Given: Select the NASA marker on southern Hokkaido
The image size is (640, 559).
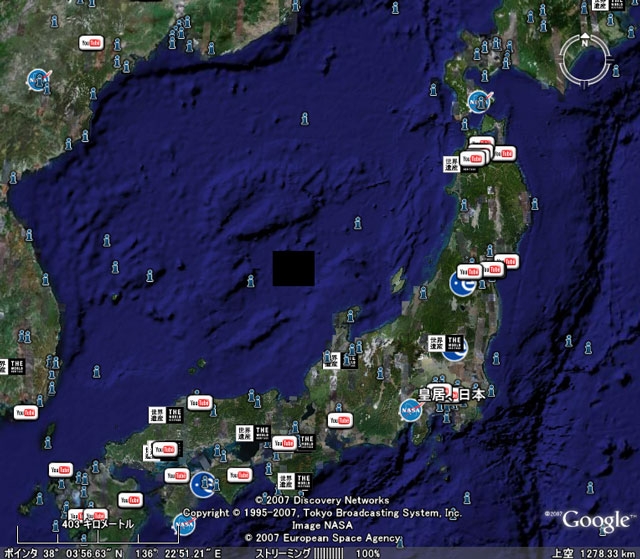Looking at the screenshot, I should 479,100.
